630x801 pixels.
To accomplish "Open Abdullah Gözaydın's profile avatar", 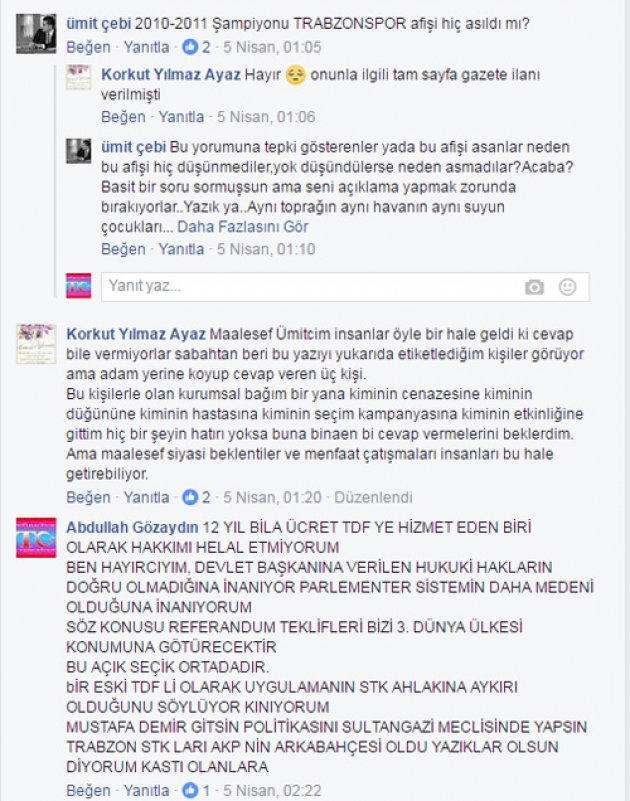I will click(36, 537).
